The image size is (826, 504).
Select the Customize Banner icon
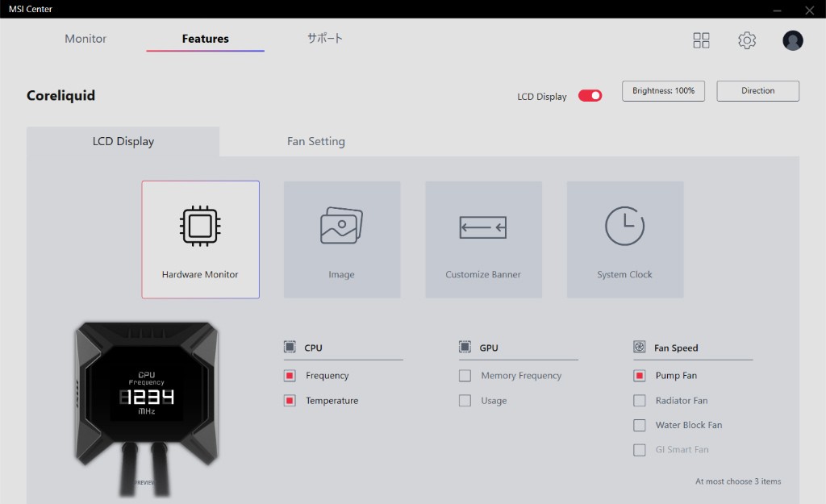coord(483,227)
